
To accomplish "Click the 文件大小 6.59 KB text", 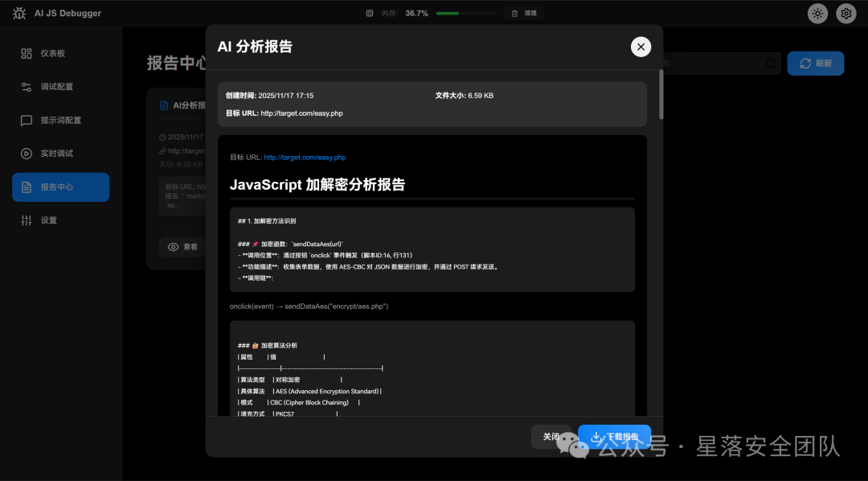I will pyautogui.click(x=465, y=95).
